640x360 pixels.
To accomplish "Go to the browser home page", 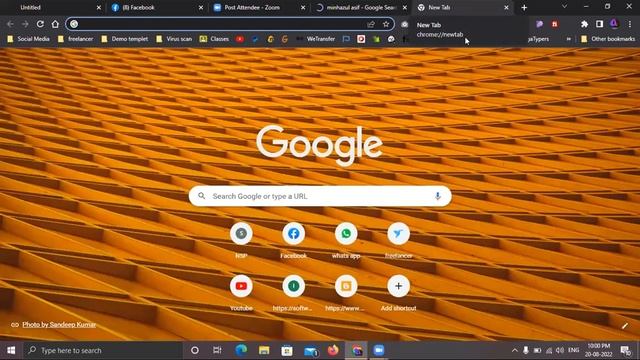I will 55,24.
